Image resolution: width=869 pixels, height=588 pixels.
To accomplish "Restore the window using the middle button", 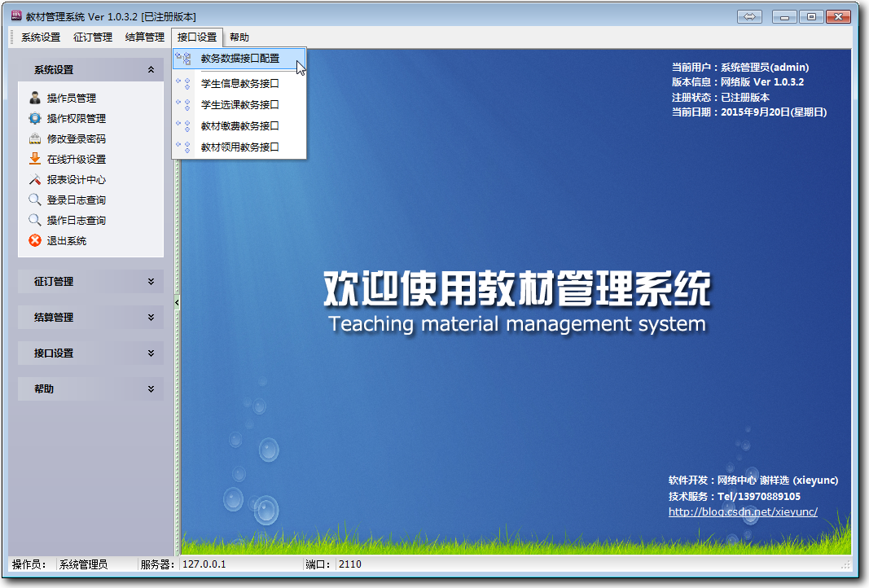I will (x=811, y=16).
